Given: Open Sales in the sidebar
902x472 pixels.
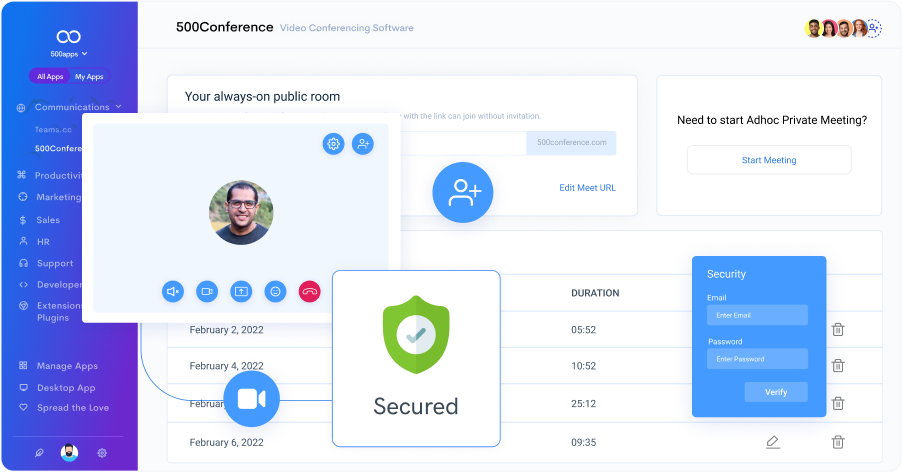Looking at the screenshot, I should (x=48, y=220).
